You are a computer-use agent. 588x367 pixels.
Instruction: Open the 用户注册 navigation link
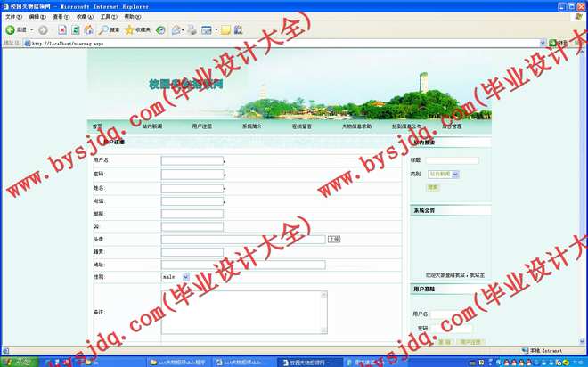tap(201, 126)
